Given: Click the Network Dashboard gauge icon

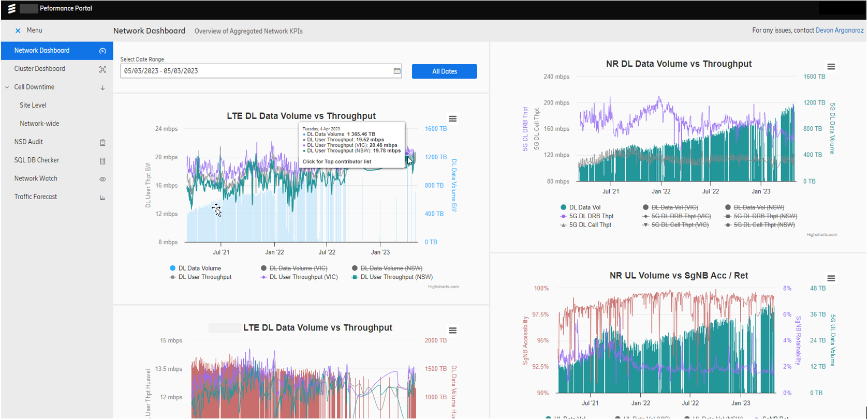Looking at the screenshot, I should pyautogui.click(x=102, y=51).
